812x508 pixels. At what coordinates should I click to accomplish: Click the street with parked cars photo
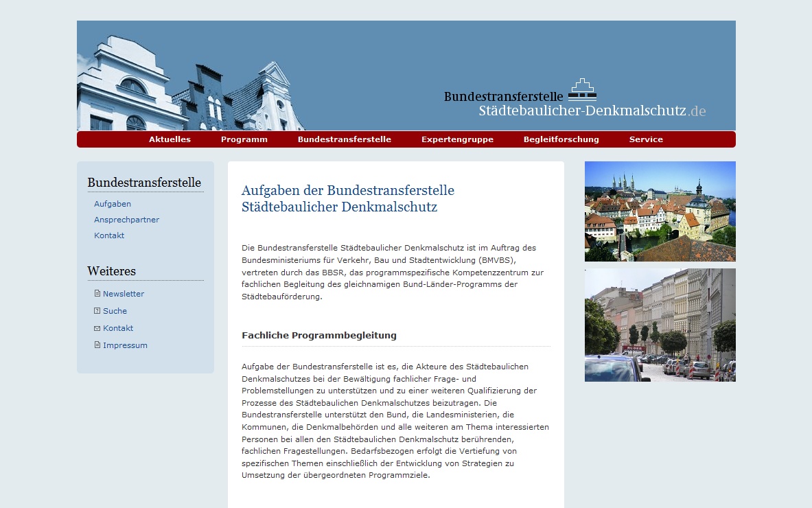(660, 325)
